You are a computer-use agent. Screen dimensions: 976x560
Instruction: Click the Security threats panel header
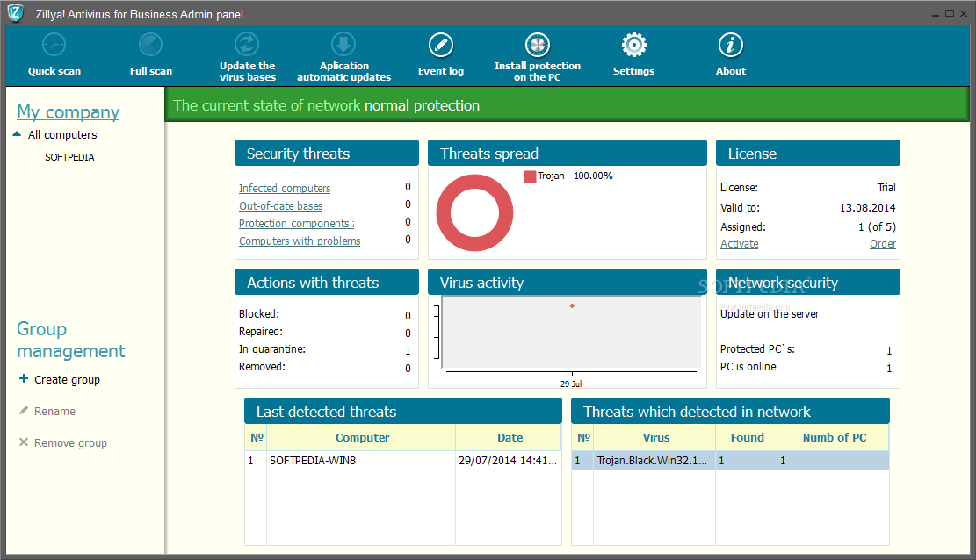pos(327,153)
